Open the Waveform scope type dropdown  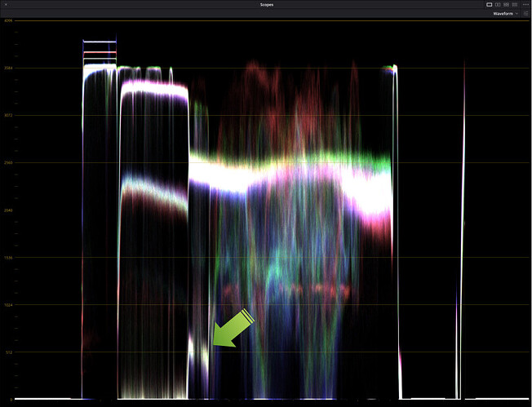point(505,14)
